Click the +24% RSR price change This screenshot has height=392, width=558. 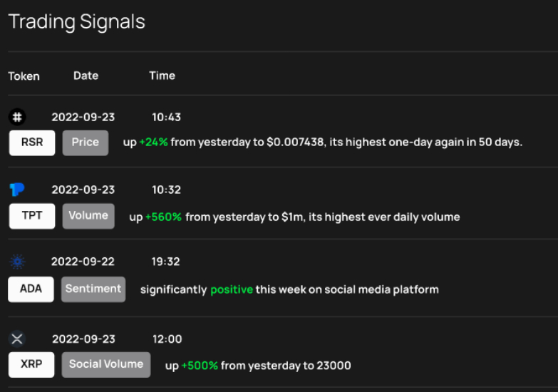pos(153,142)
